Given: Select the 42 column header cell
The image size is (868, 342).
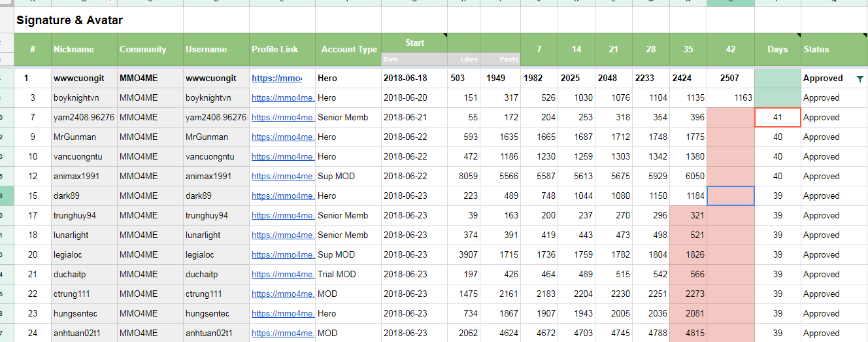Looking at the screenshot, I should [x=730, y=49].
